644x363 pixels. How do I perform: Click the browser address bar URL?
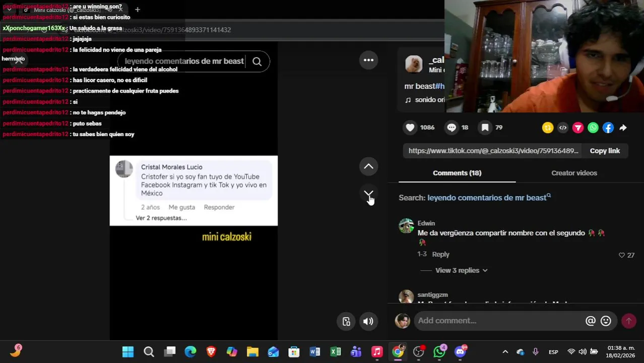click(x=152, y=30)
